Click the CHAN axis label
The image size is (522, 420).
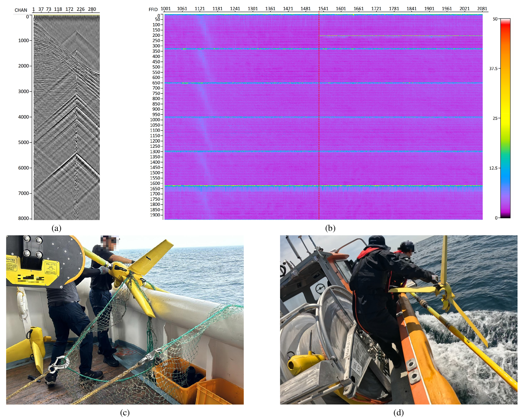point(21,10)
